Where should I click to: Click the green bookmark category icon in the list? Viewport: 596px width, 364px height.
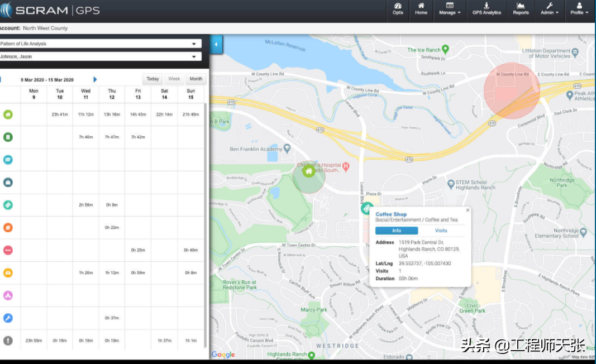(8, 137)
